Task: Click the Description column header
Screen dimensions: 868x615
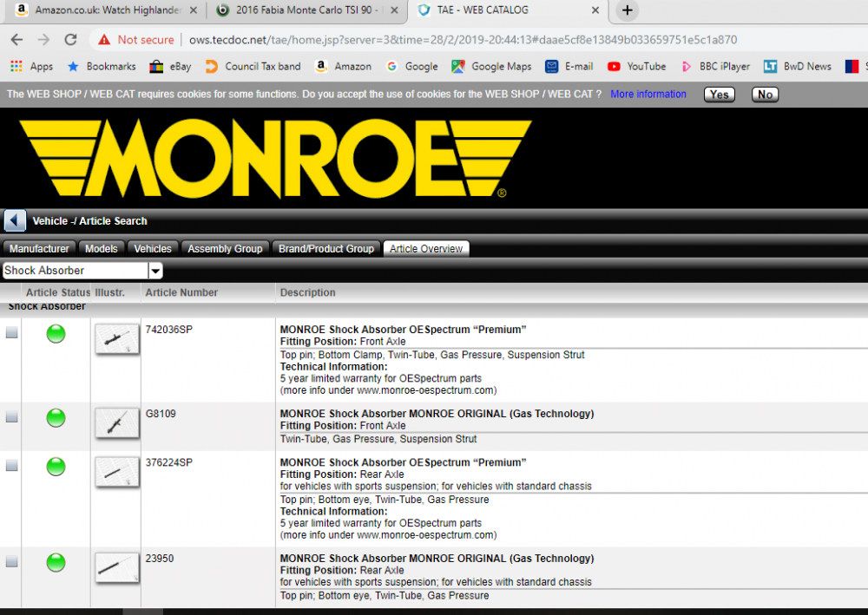Action: tap(308, 292)
